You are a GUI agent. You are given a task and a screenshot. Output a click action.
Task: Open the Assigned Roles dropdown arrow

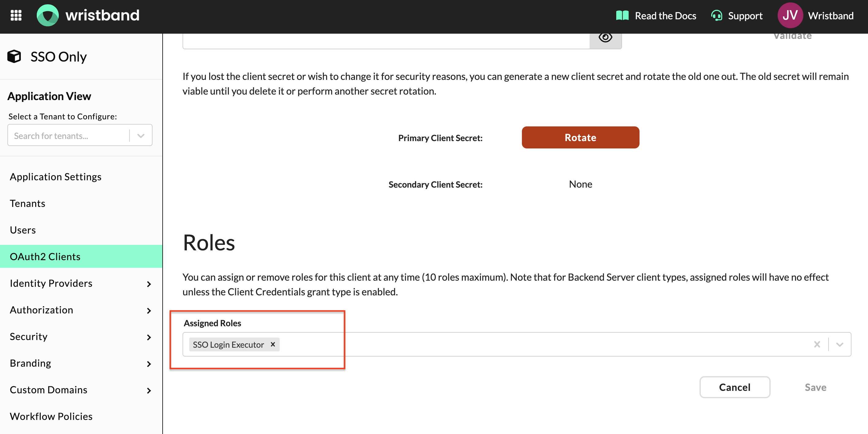(x=839, y=344)
